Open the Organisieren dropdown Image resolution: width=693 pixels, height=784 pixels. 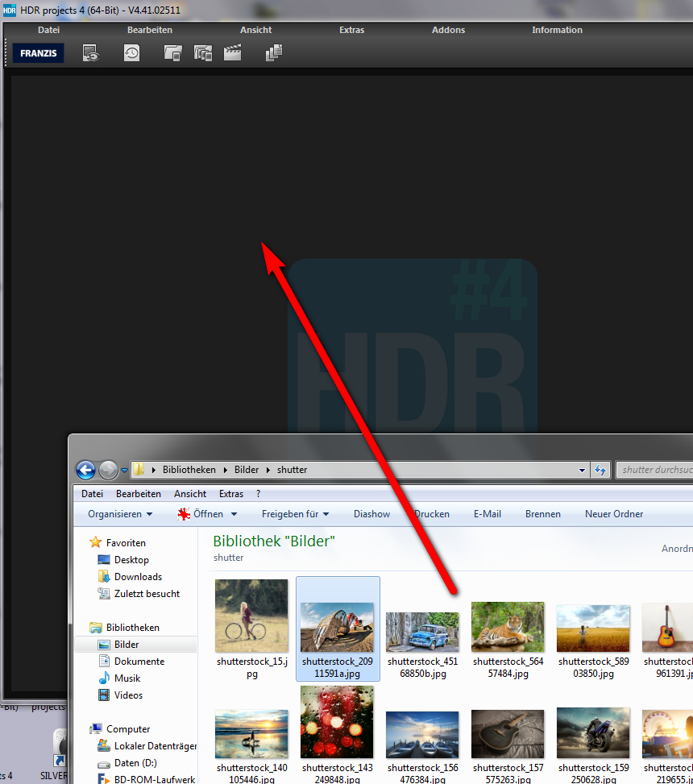tap(120, 514)
